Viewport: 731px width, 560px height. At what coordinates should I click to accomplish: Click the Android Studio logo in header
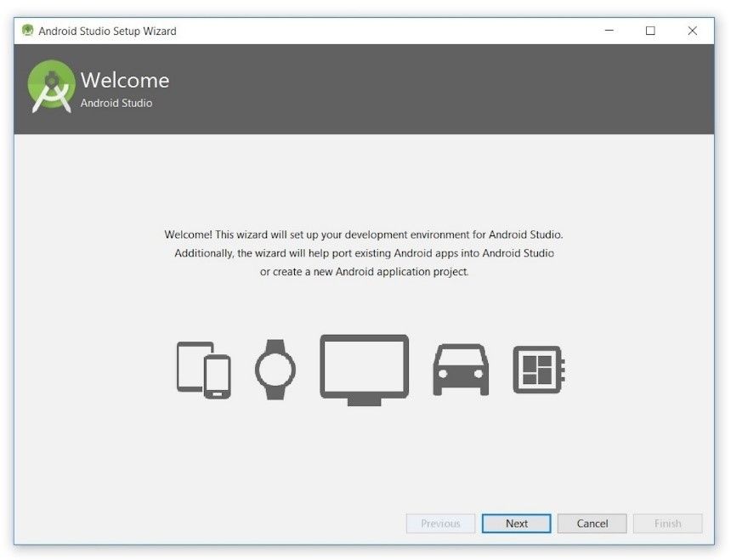point(51,87)
